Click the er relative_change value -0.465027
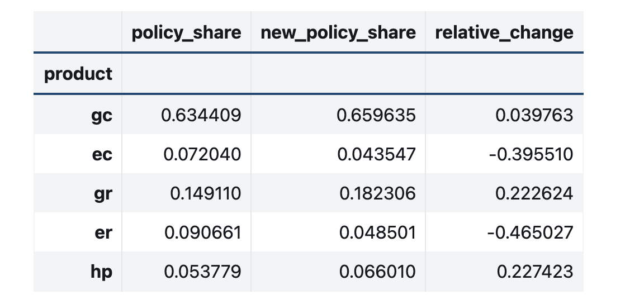The image size is (644, 304). coord(530,232)
